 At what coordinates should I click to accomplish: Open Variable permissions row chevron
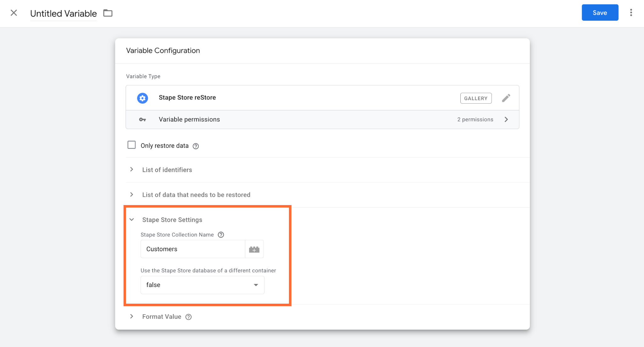coord(506,120)
